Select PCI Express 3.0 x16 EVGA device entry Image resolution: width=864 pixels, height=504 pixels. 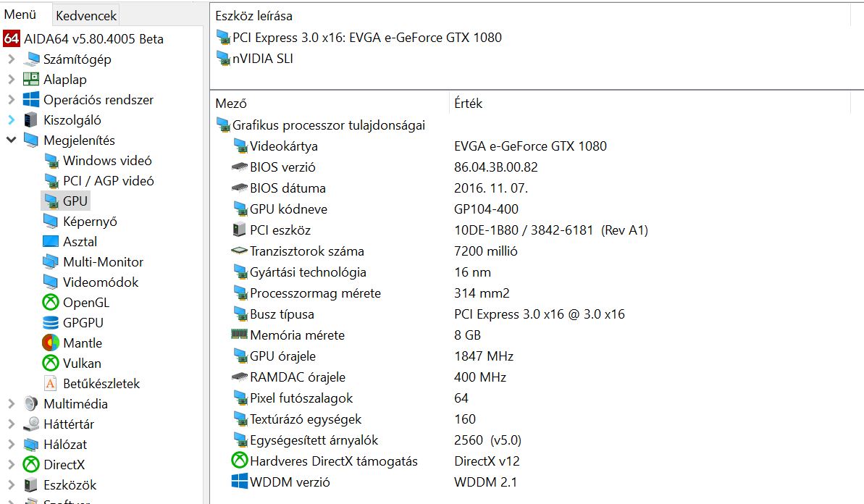[x=358, y=38]
